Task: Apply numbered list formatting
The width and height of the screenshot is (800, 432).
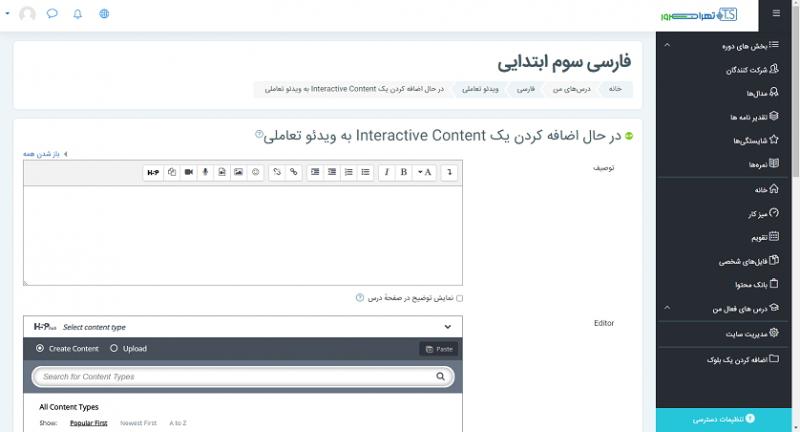Action: pos(349,172)
